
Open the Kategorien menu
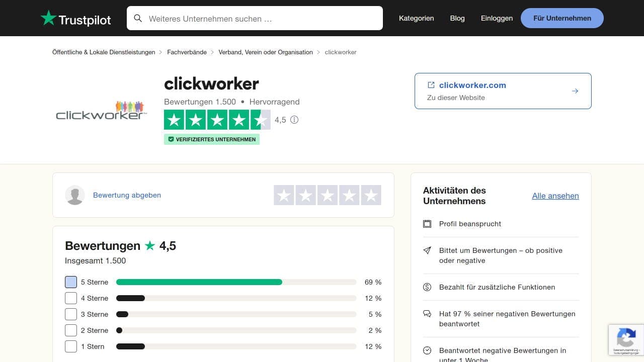click(416, 18)
